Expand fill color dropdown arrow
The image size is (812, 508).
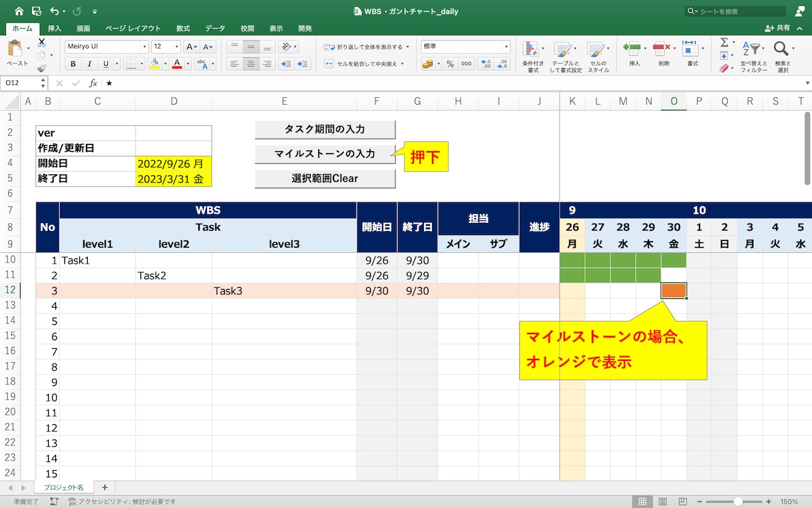point(164,65)
